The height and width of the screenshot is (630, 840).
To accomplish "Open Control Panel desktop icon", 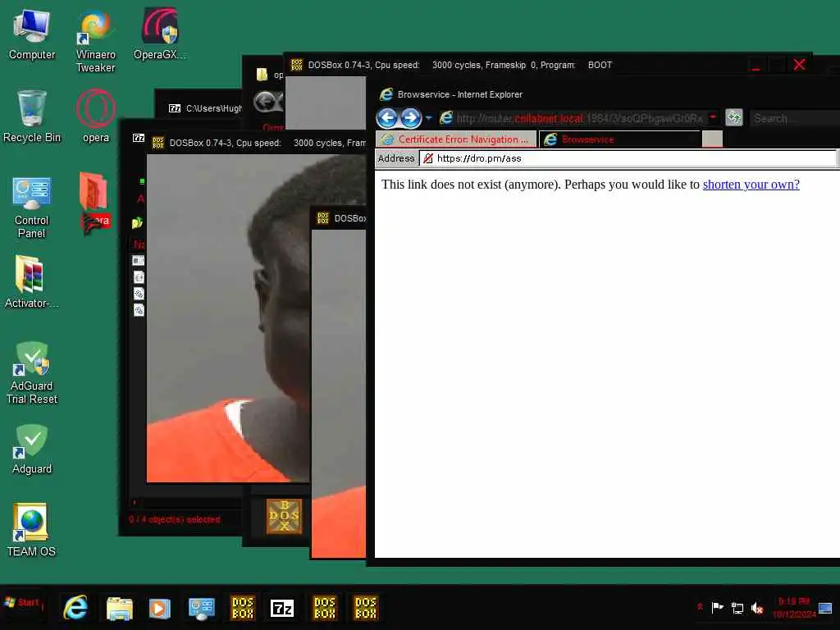I will pos(32,207).
